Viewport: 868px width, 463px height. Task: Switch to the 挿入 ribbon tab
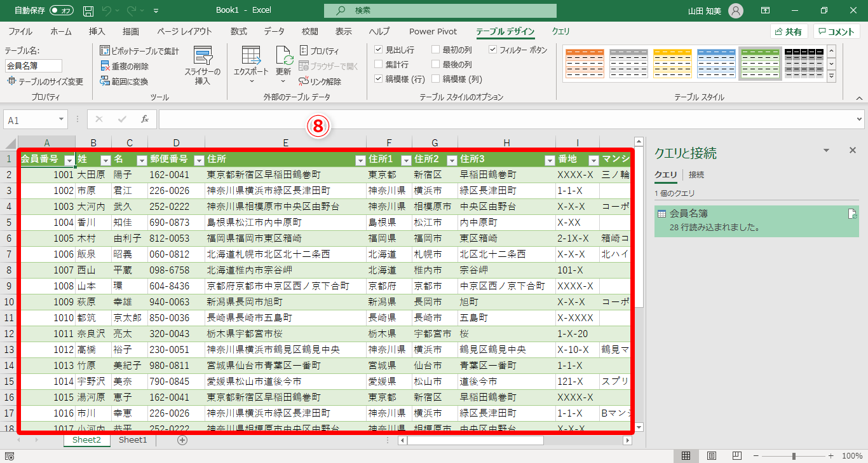[x=97, y=31]
